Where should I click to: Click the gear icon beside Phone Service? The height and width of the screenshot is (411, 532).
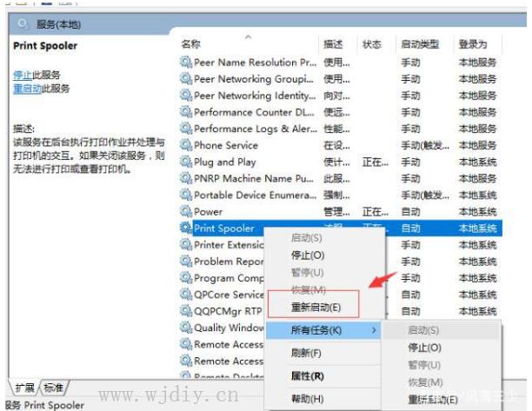(x=185, y=145)
